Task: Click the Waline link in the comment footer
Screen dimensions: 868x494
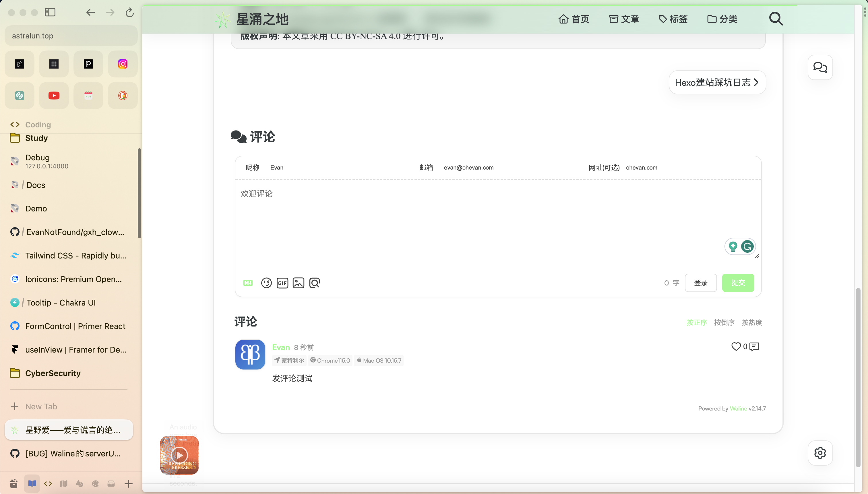Action: pos(738,409)
